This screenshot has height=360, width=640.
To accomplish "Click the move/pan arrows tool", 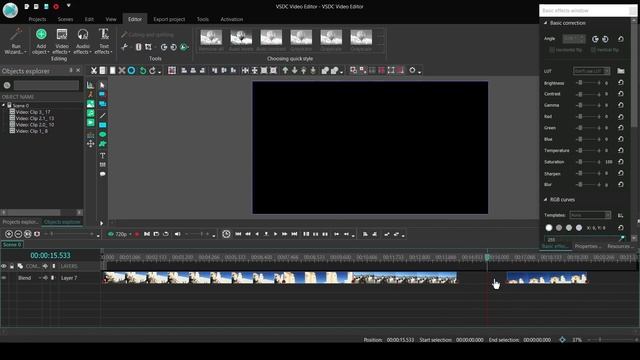I will [x=91, y=144].
